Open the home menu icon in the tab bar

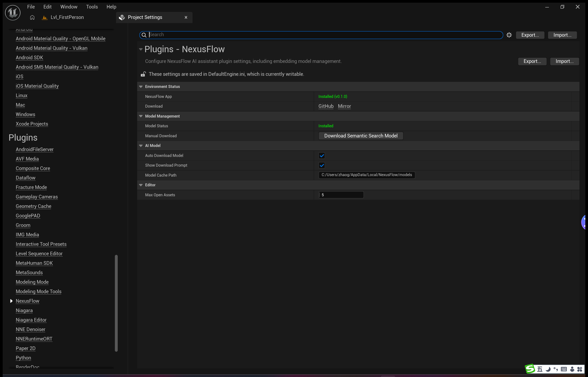(x=32, y=17)
